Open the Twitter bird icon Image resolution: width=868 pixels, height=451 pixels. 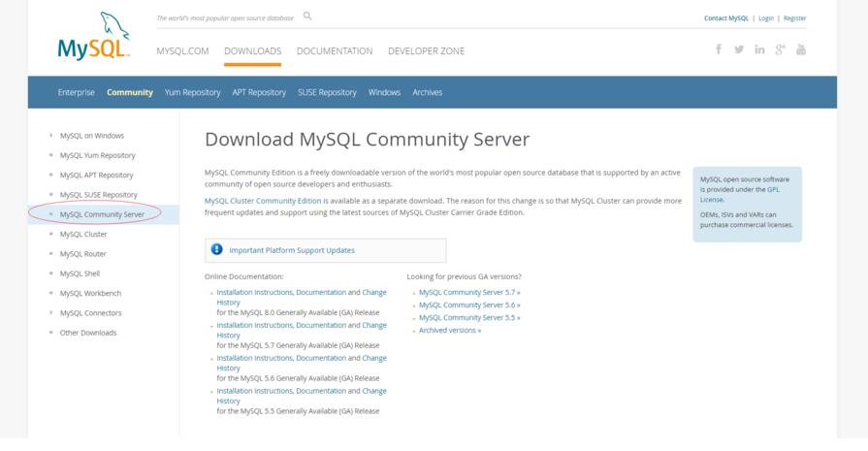pyautogui.click(x=739, y=50)
